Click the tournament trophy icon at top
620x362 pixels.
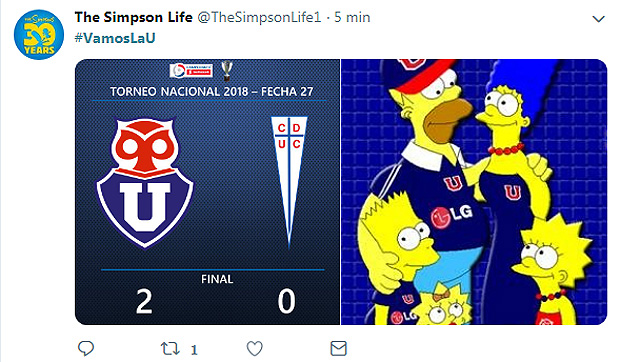click(x=227, y=70)
